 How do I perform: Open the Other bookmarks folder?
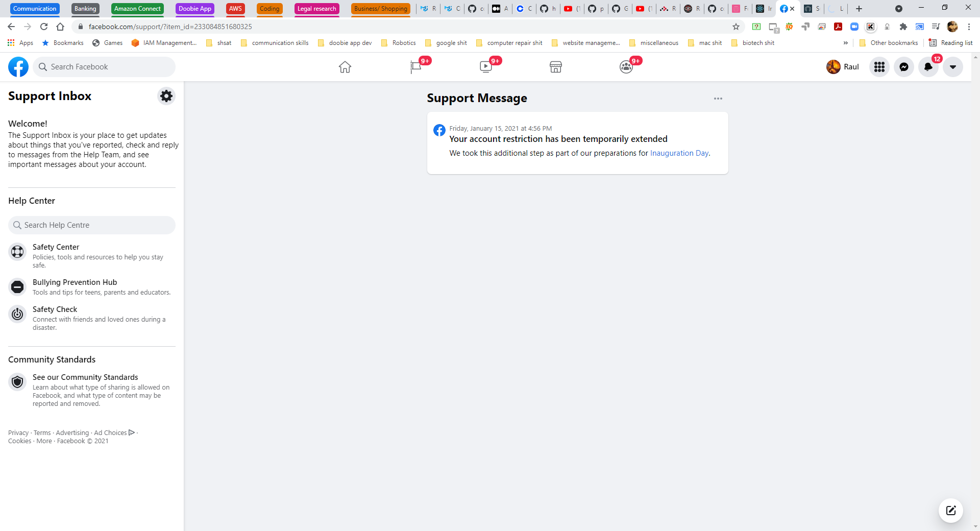889,43
